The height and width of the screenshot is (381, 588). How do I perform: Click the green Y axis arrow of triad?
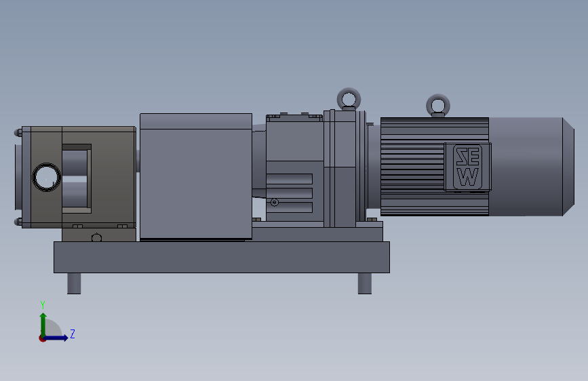click(43, 325)
